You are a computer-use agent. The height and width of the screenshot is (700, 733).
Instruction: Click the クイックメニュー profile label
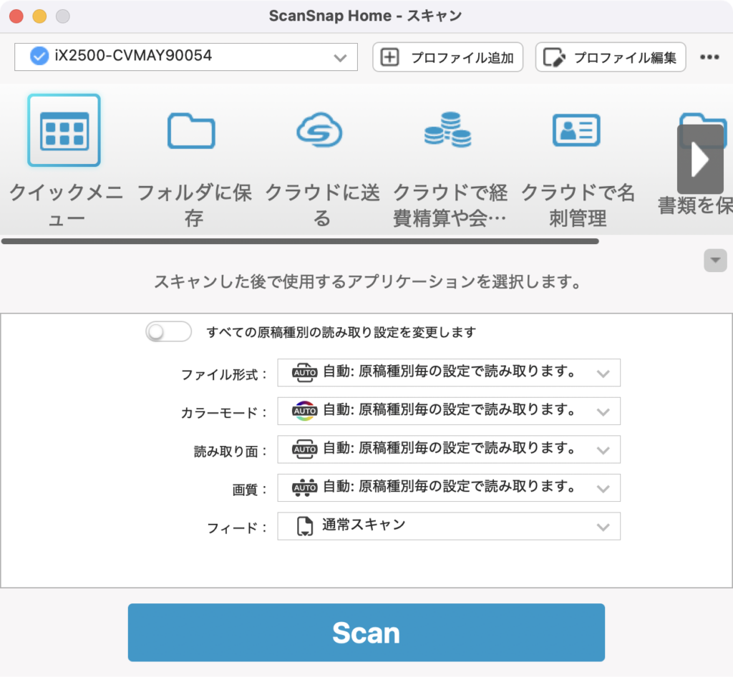[66, 205]
